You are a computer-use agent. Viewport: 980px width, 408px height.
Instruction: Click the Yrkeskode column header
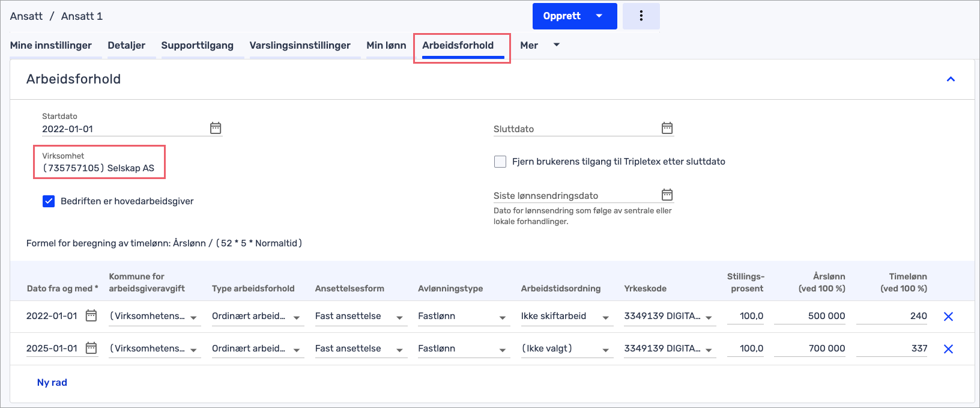pyautogui.click(x=646, y=288)
